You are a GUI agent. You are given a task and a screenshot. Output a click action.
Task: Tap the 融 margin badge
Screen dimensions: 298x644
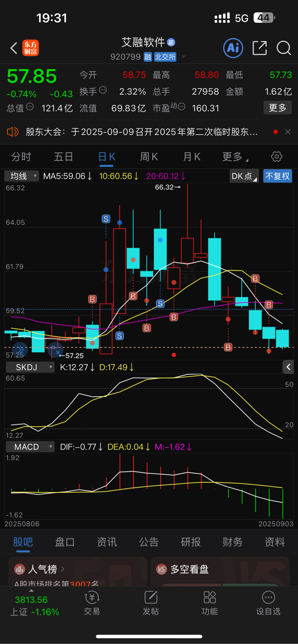[x=148, y=57]
